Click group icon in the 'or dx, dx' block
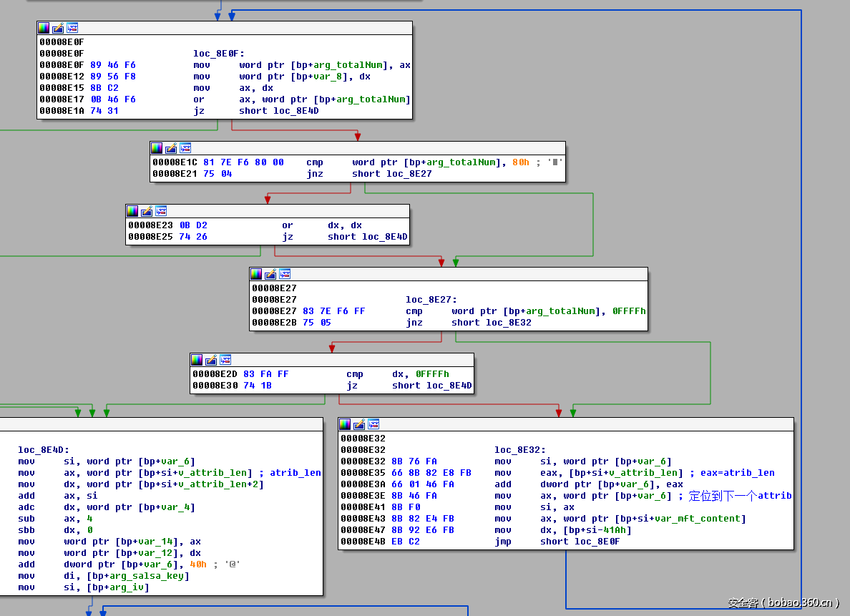The width and height of the screenshot is (850, 616). click(x=161, y=211)
